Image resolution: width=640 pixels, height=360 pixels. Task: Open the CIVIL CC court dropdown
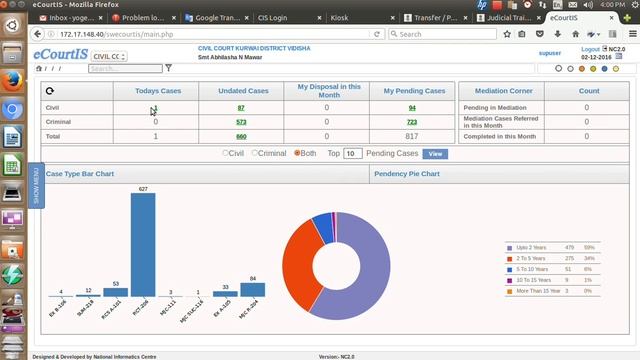pos(109,56)
